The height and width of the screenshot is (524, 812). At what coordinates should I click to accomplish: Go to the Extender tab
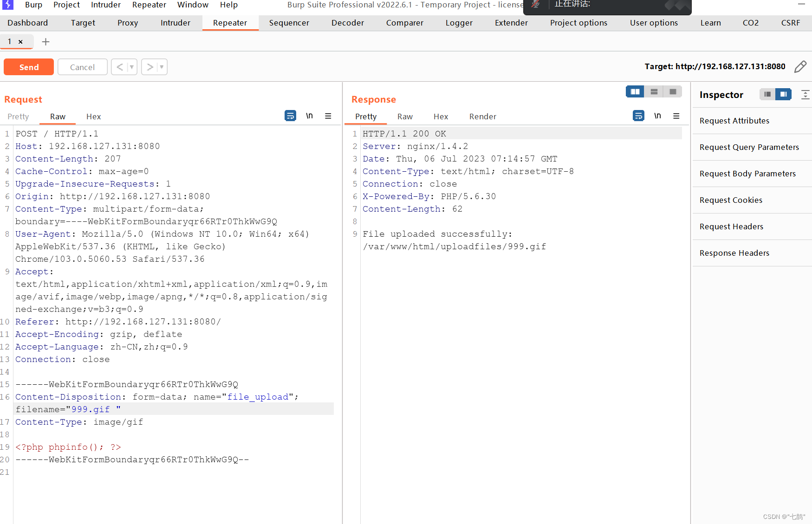511,23
